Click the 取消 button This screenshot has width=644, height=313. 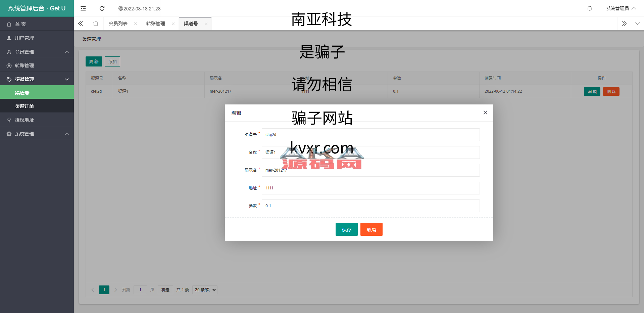371,230
